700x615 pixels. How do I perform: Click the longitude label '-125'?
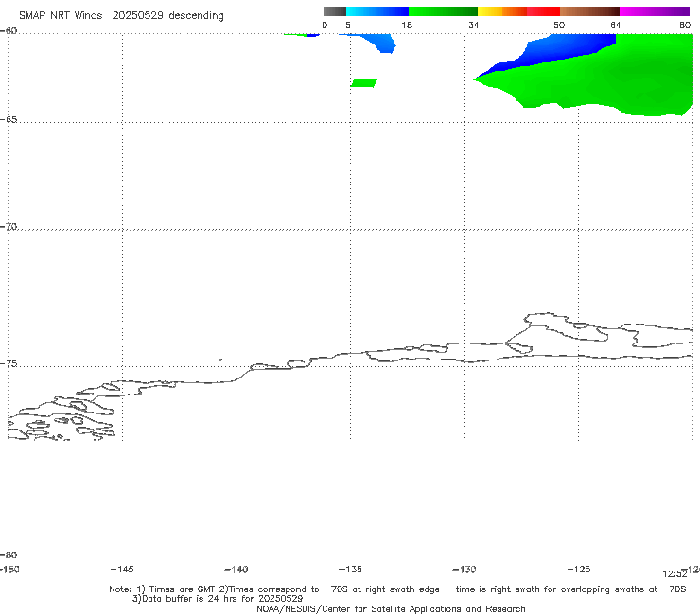pyautogui.click(x=579, y=570)
